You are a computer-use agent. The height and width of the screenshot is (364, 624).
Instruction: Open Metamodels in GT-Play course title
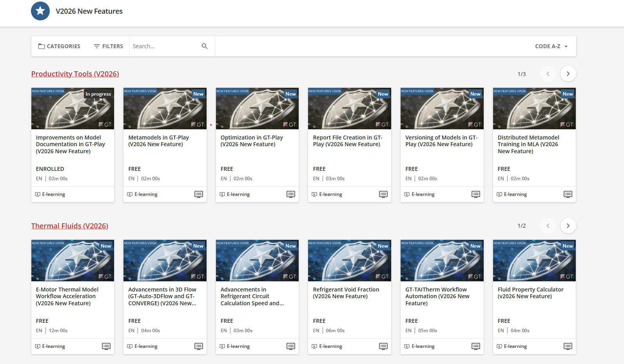pyautogui.click(x=159, y=141)
